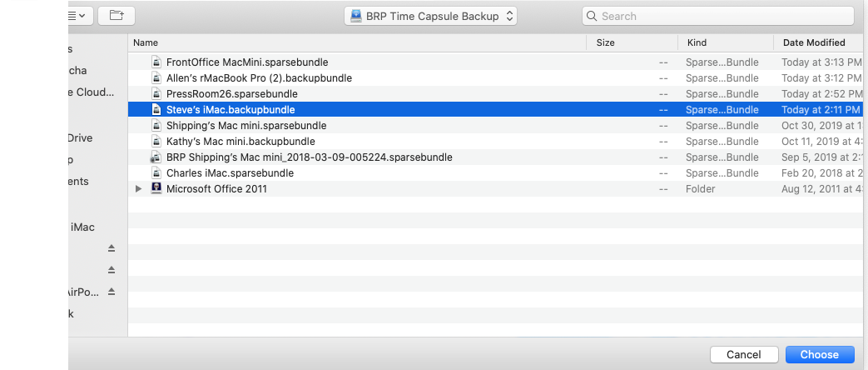
Task: Click Allen's rMacBook Pro (2) bundle icon
Action: coord(156,78)
